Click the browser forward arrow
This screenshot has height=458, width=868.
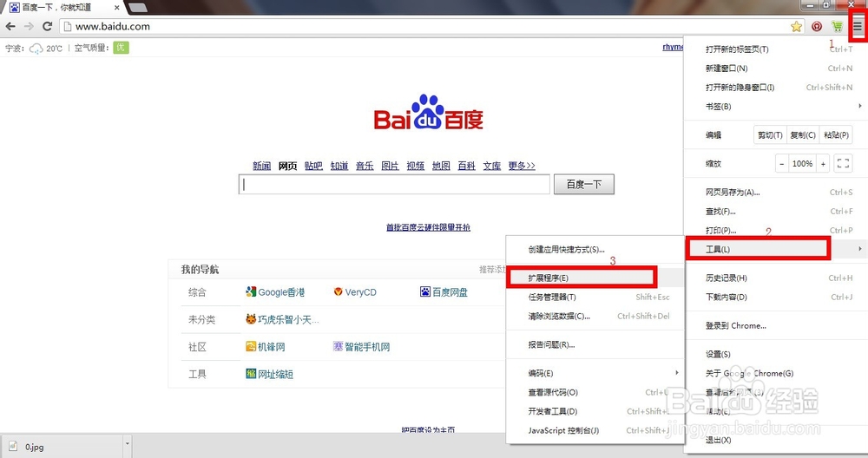(29, 26)
